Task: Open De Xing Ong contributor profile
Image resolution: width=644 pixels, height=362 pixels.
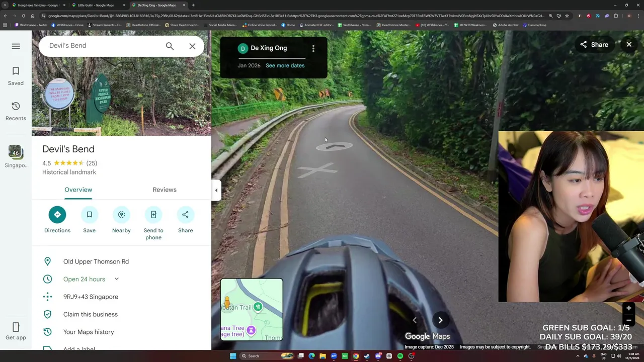Action: (x=269, y=48)
